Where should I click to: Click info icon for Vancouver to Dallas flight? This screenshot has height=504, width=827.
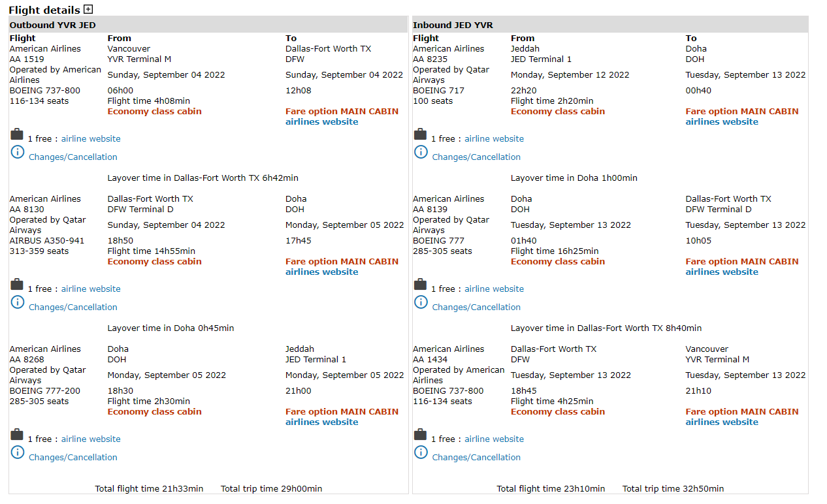pyautogui.click(x=18, y=152)
